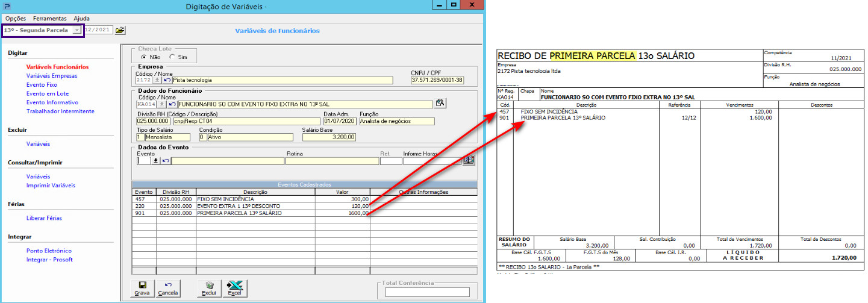The image size is (868, 303).
Task: Click the Evento code input field
Action: pyautogui.click(x=144, y=161)
